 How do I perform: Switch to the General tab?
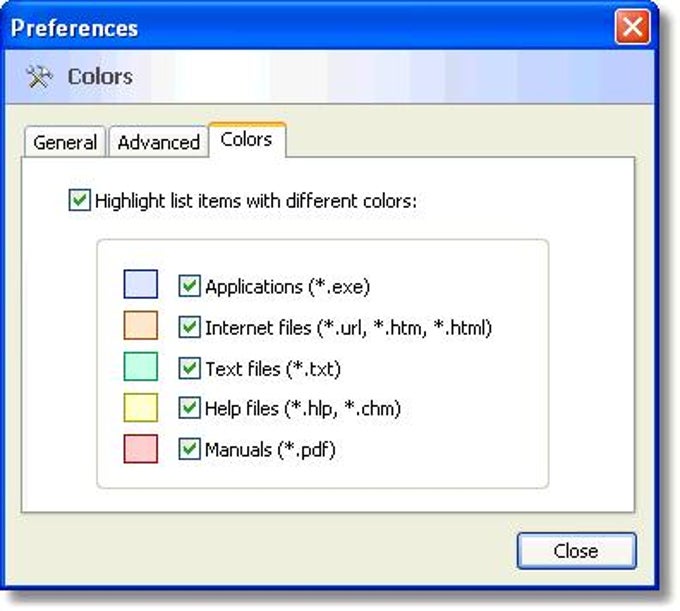pos(65,142)
